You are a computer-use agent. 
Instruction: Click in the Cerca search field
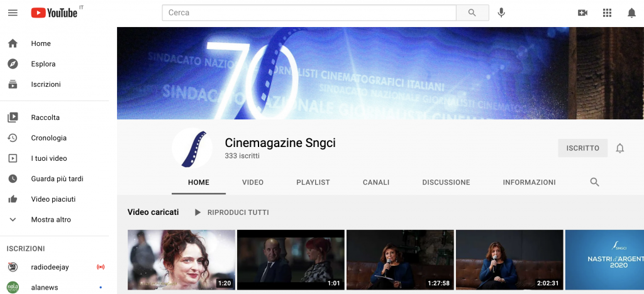tap(308, 13)
